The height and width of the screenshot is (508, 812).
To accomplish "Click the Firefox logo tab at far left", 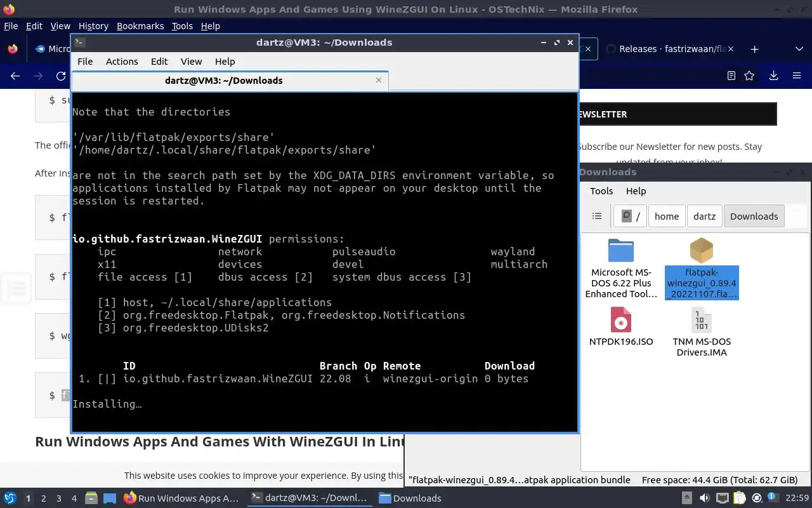I will click(x=13, y=49).
